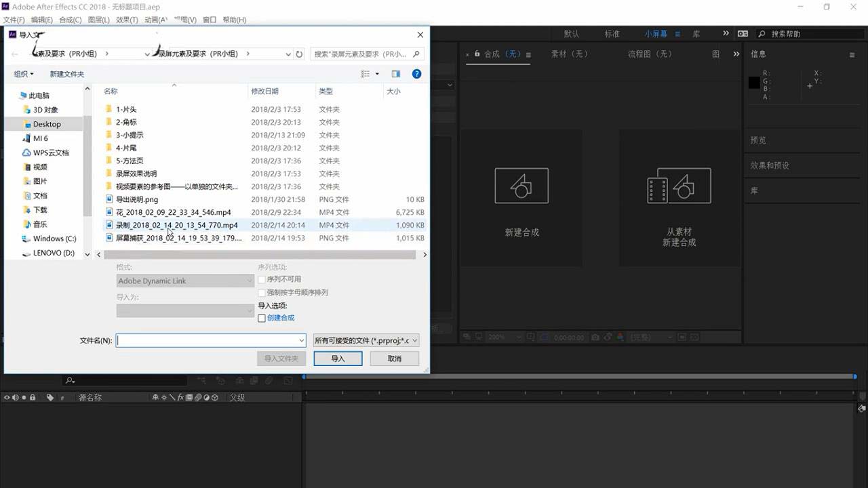The height and width of the screenshot is (488, 868).
Task: Click the 取消 button
Action: (x=394, y=358)
